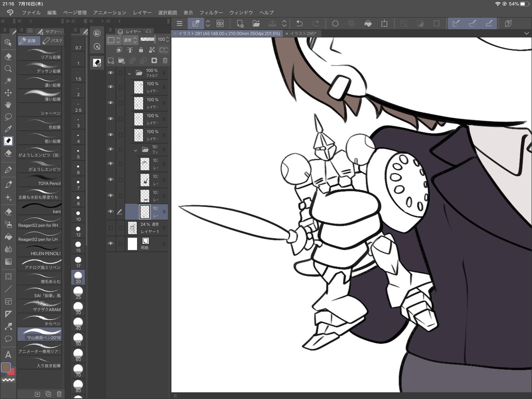Select the Brush tool
This screenshot has height=399, width=532.
pos(8,184)
